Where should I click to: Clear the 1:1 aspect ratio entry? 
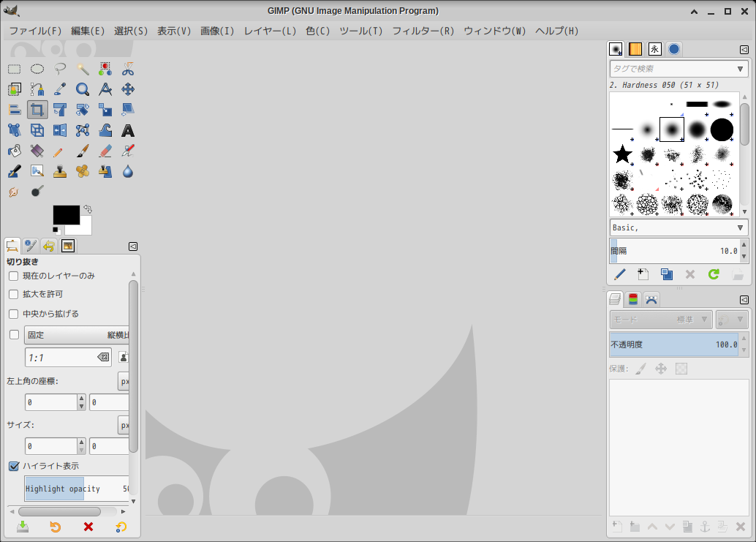(x=103, y=358)
